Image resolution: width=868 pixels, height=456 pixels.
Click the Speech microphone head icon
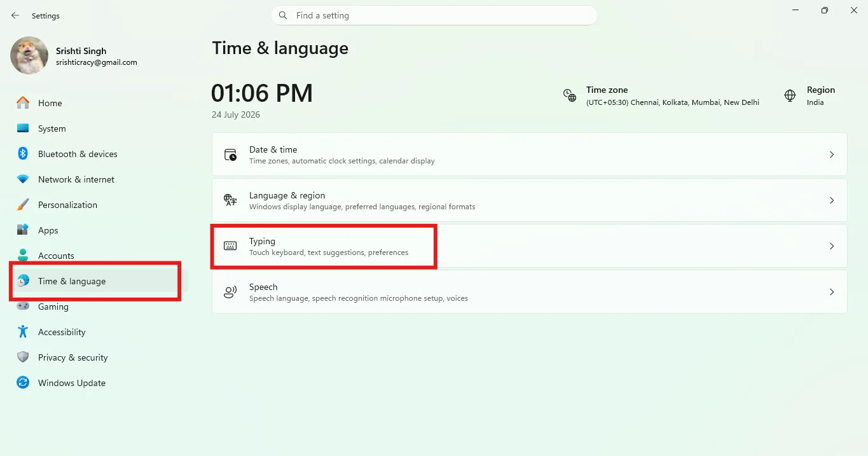[x=230, y=292]
